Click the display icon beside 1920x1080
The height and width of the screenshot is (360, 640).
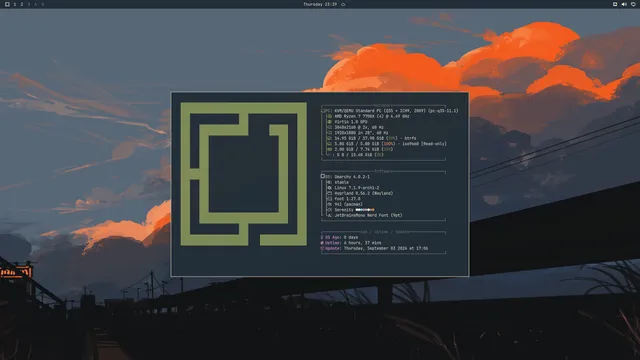pos(329,133)
